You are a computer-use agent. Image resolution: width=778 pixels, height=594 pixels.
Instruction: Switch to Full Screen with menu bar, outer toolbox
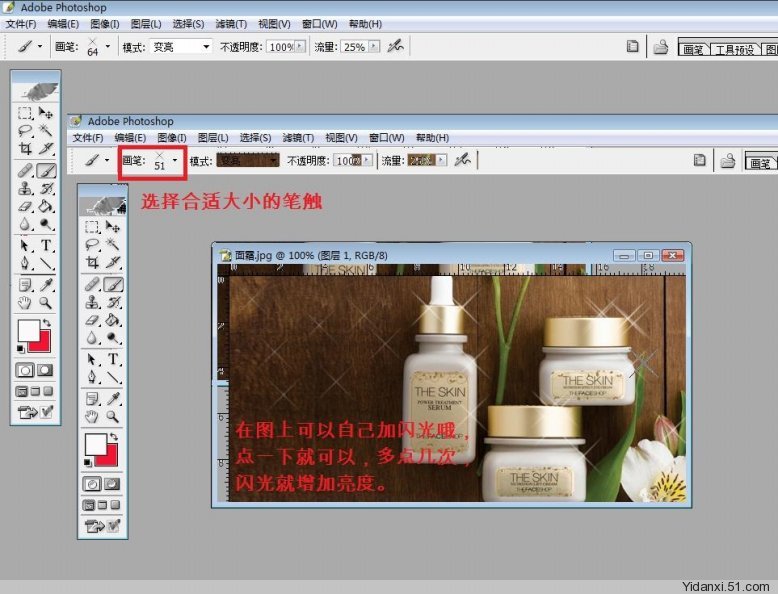pyautogui.click(x=35, y=392)
